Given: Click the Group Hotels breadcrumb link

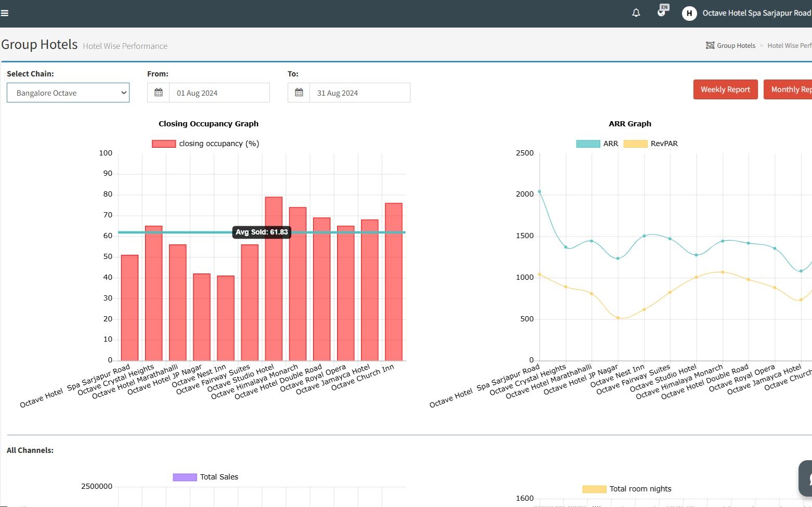Looking at the screenshot, I should [736, 46].
